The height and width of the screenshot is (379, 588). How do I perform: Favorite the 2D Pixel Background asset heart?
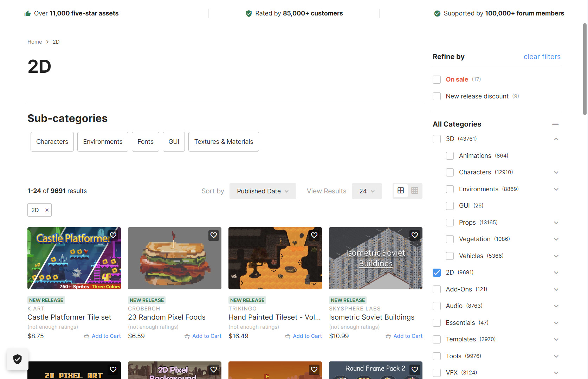[x=214, y=370]
